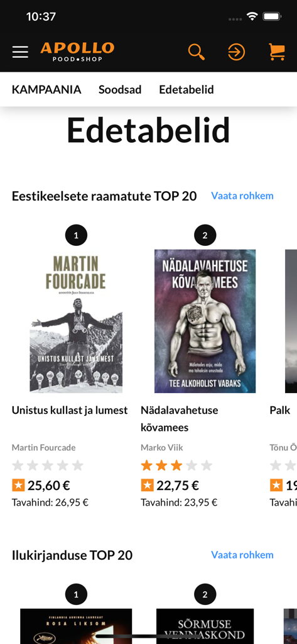Click Vaata rohkem for Ilukirjanduse TOP 20
Image resolution: width=297 pixels, height=644 pixels.
tap(242, 555)
